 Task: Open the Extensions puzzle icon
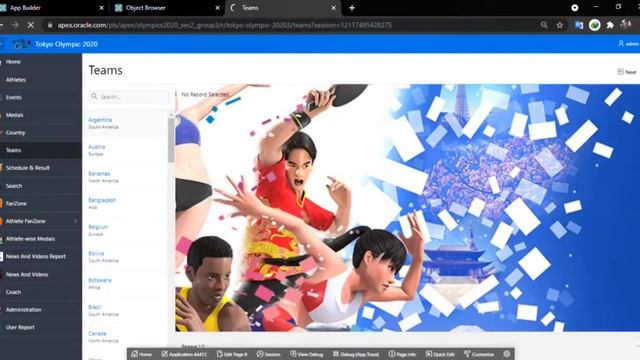[610, 25]
